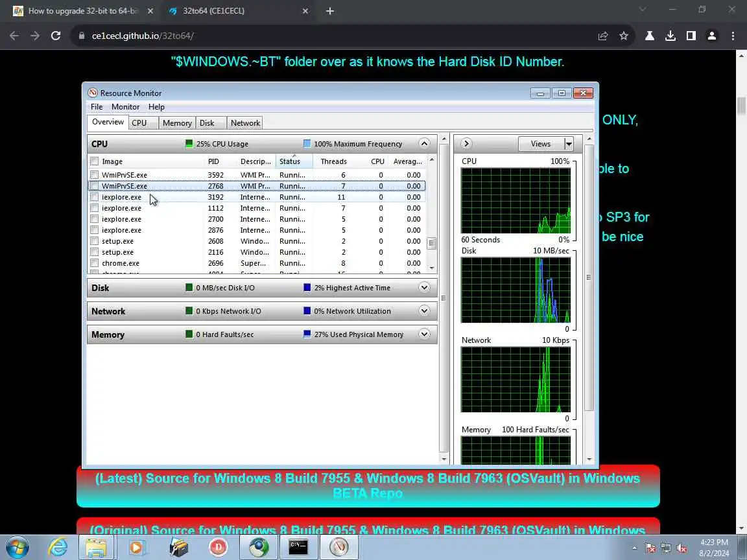The image size is (747, 560).
Task: Switch to the Network tab
Action: [245, 123]
